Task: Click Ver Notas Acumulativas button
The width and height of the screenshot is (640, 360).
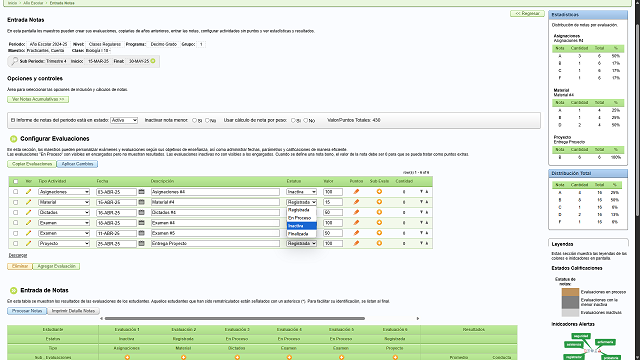Action: (x=38, y=99)
